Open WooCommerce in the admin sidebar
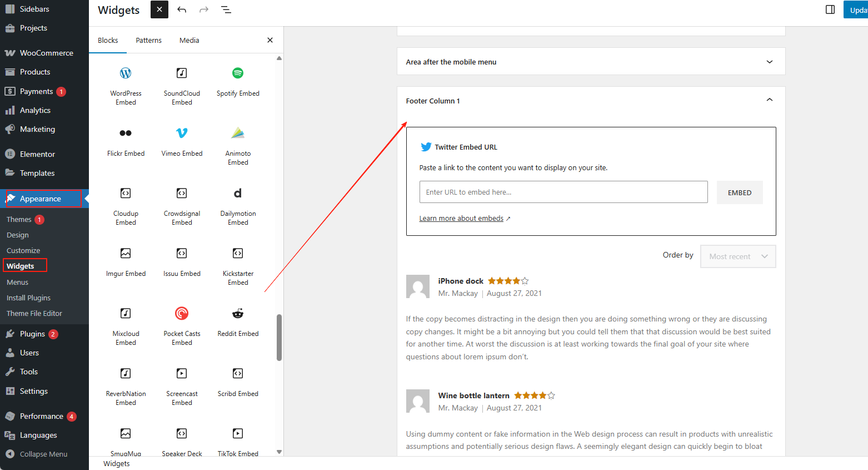This screenshot has height=470, width=868. coord(46,53)
